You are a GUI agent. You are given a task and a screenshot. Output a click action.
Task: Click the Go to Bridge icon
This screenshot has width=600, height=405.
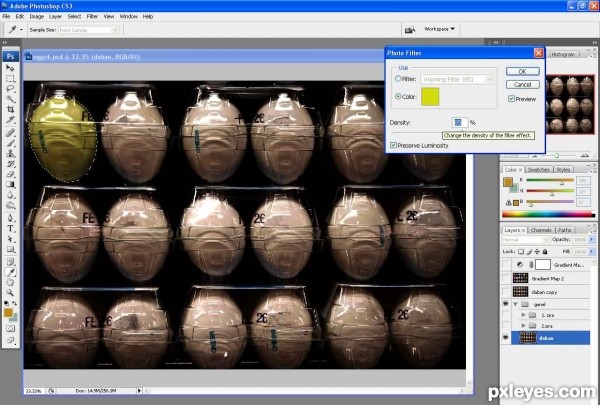(x=410, y=29)
